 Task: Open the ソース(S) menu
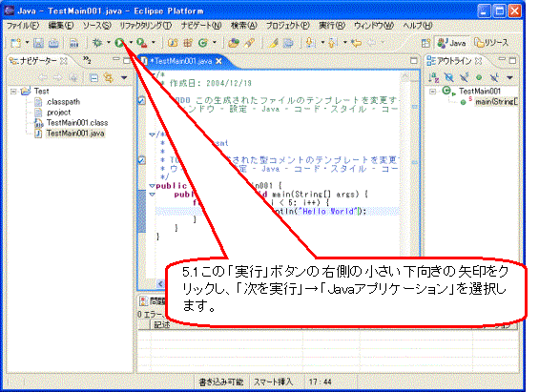point(97,26)
